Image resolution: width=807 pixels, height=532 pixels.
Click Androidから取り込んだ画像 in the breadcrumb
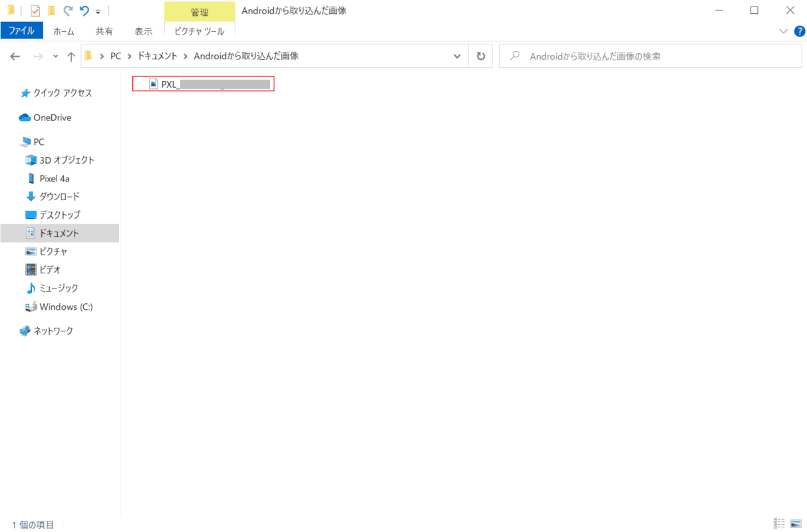246,57
